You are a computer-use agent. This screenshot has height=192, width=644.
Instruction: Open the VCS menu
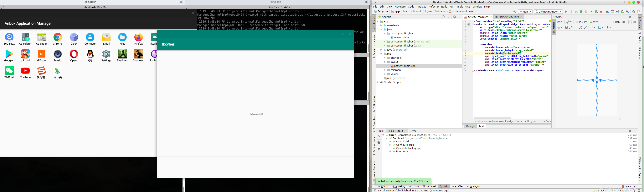coord(468,7)
